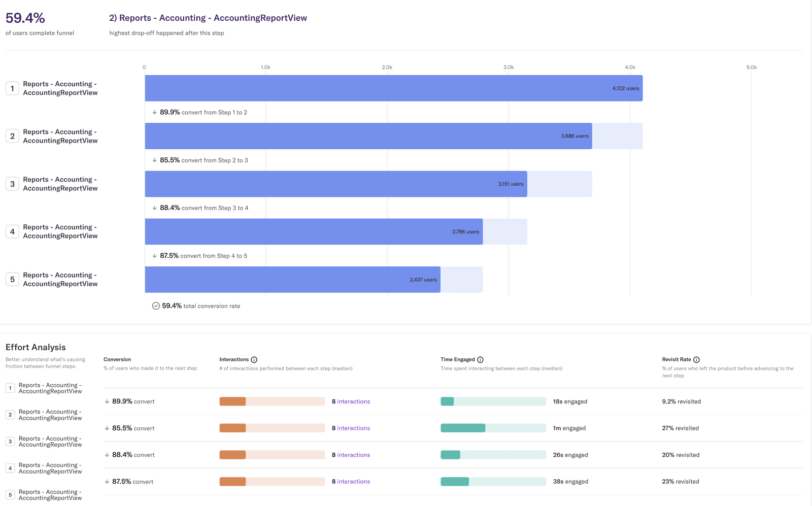The image size is (812, 506).
Task: Click the teal time engaged bar for 1m
Action: [x=463, y=428]
